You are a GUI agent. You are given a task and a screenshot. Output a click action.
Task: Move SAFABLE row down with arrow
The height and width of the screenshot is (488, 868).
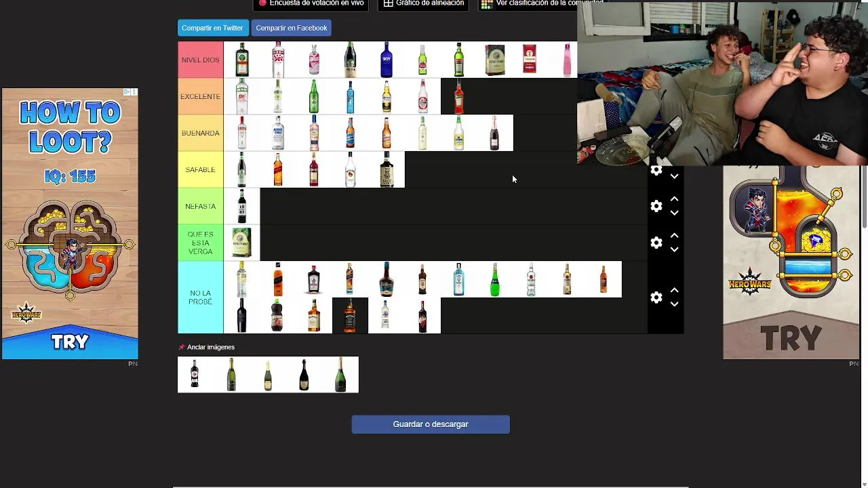[x=674, y=176]
